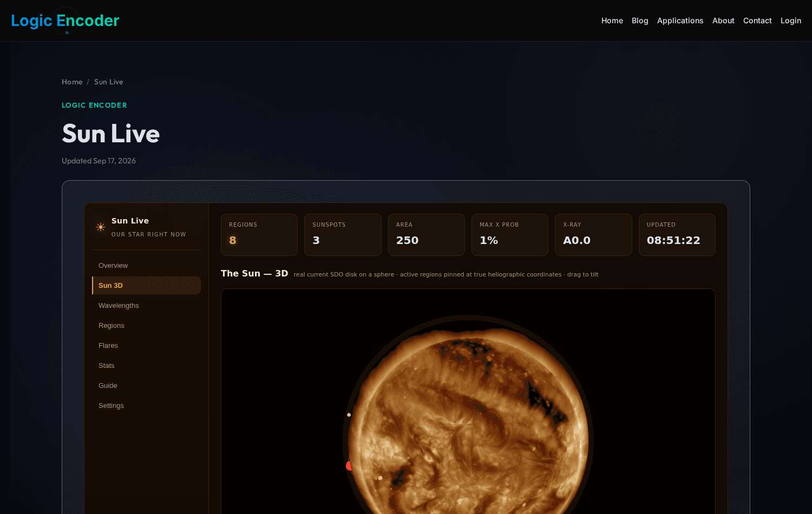Click the Login link
This screenshot has height=514, width=812.
(791, 21)
